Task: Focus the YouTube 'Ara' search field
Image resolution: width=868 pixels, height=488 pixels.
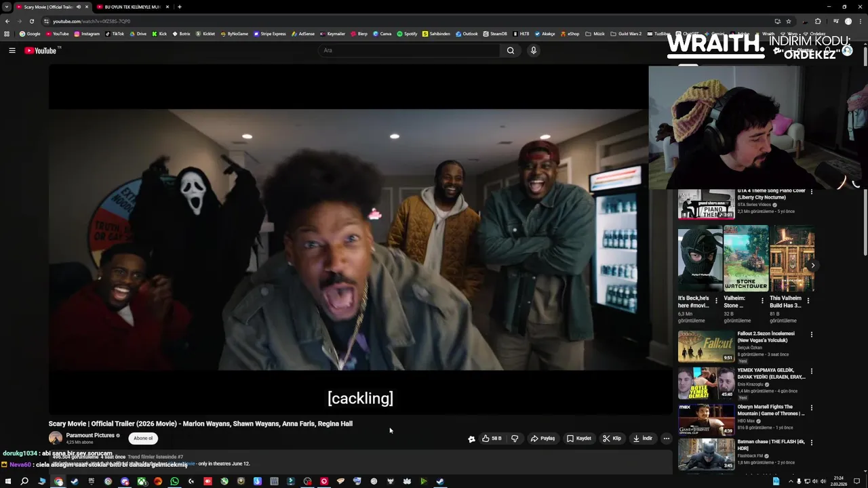Action: pos(409,50)
